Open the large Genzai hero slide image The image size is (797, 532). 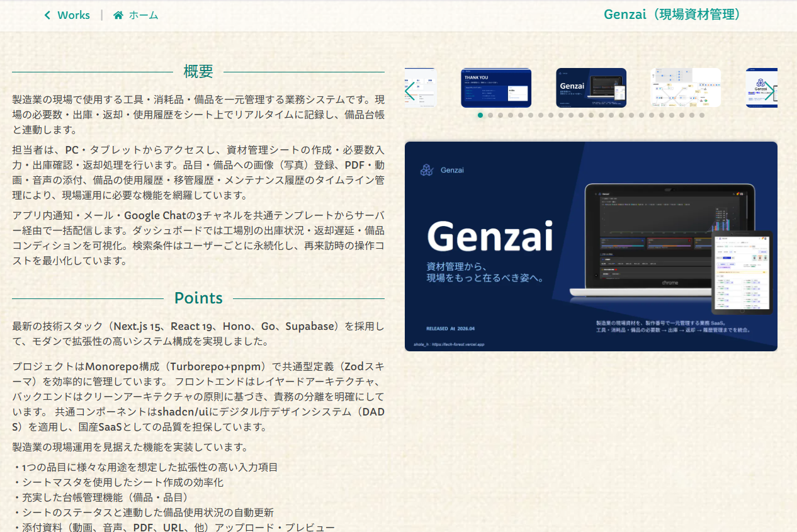(591, 246)
